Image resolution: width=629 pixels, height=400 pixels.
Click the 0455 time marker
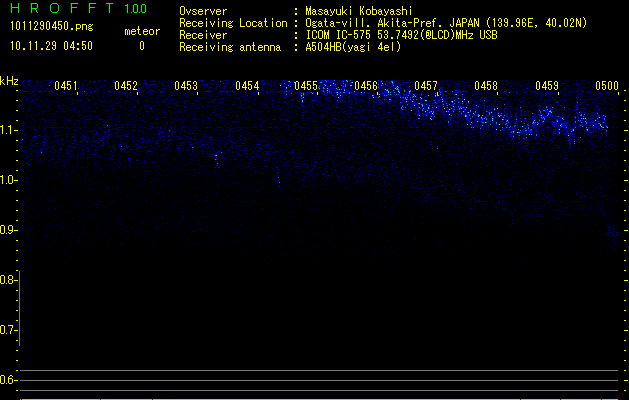pos(306,86)
